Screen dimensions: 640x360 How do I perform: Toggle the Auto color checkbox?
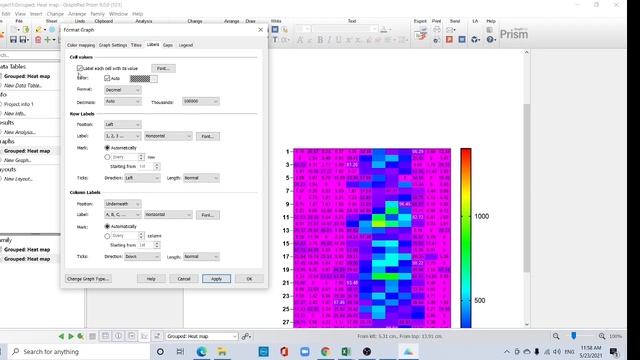pyautogui.click(x=107, y=78)
